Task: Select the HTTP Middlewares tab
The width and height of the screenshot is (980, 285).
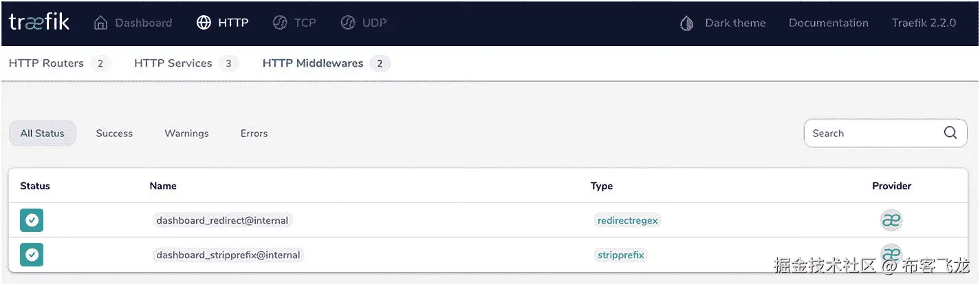Action: [325, 63]
